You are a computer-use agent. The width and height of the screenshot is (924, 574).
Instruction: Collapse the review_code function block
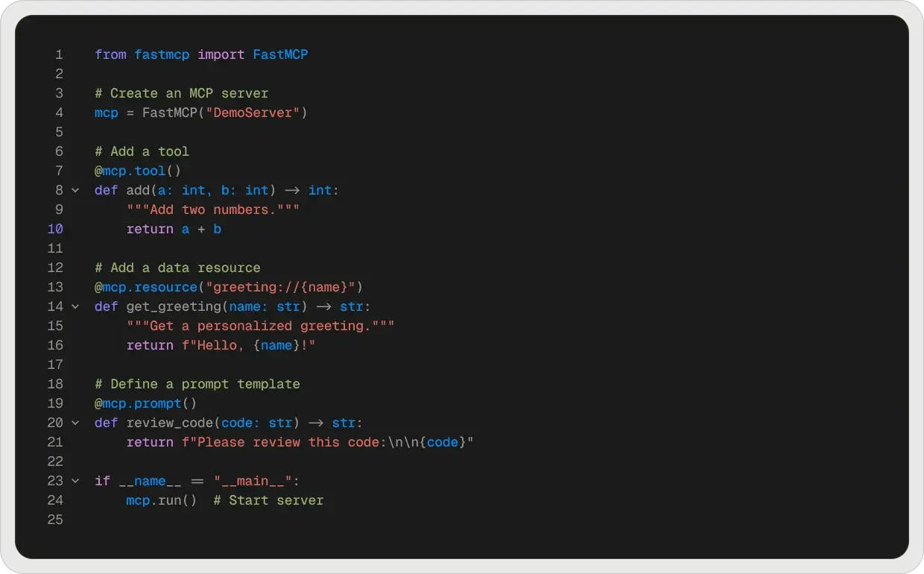tap(75, 423)
